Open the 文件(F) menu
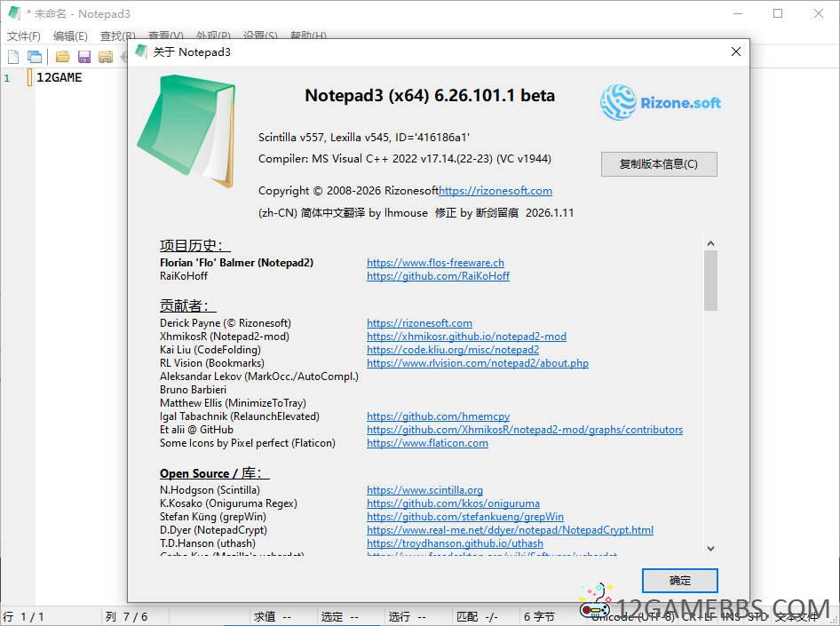 pos(24,36)
